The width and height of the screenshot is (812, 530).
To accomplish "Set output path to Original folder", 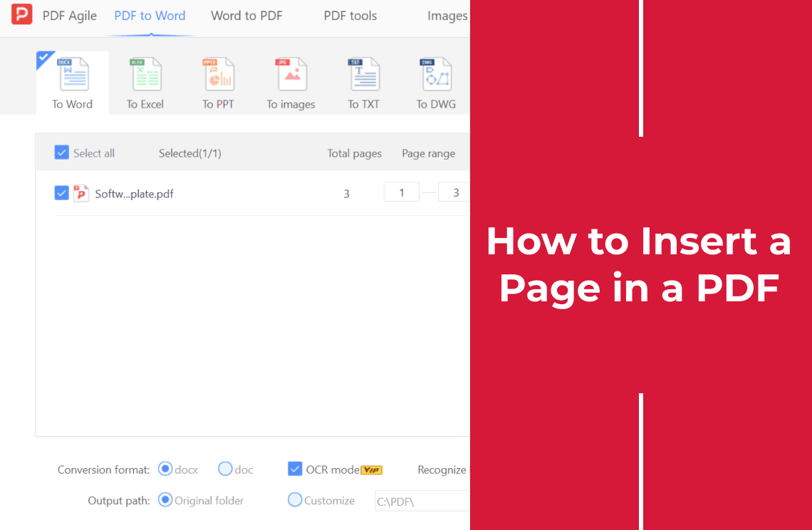I will pos(165,501).
